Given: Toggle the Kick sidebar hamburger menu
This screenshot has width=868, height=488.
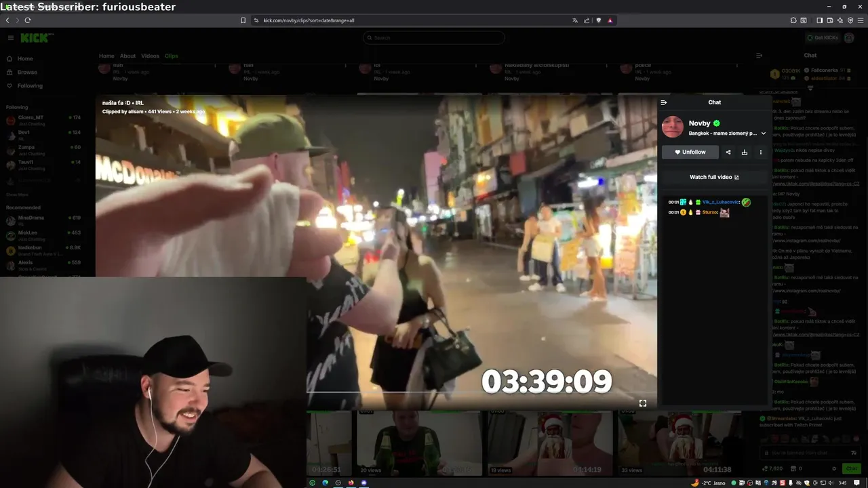Looking at the screenshot, I should tap(10, 38).
